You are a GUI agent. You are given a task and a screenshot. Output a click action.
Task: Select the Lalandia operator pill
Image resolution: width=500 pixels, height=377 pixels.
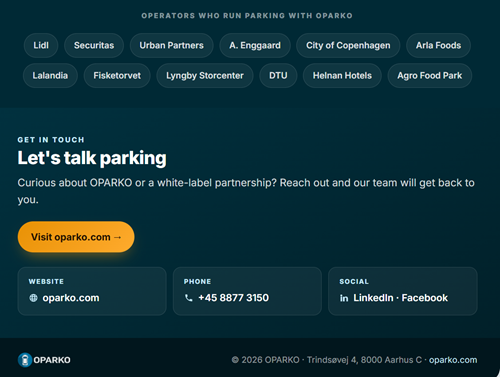[x=50, y=76]
